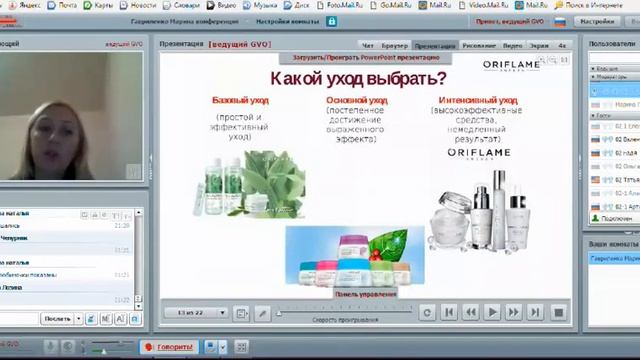640x360 pixels.
Task: Adjust the playback speed slider
Action: (345, 312)
